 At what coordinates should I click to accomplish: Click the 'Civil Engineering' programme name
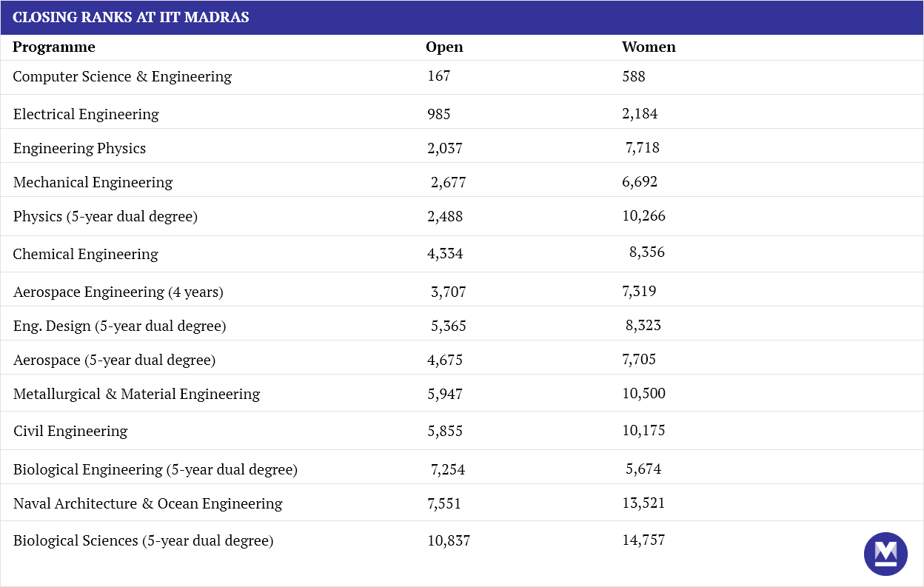70,431
